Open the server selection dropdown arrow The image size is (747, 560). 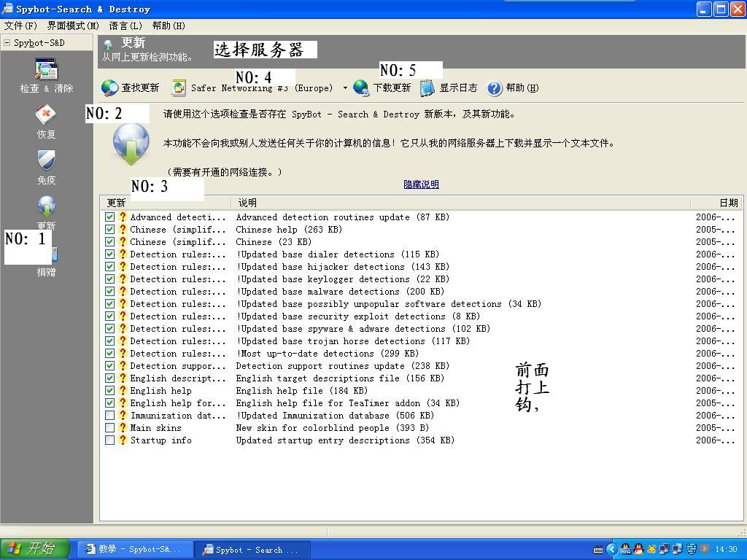tap(345, 88)
